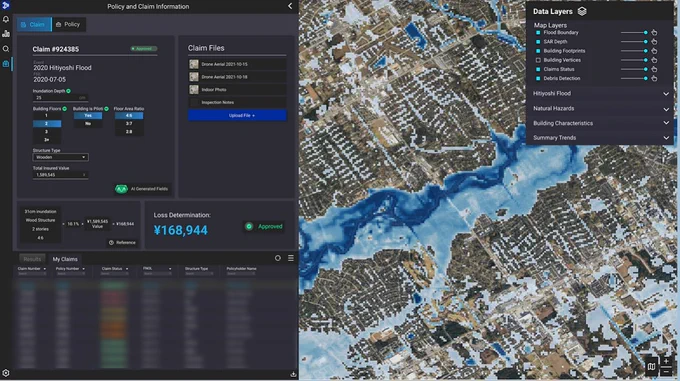
Task: Open settings gear at bottom left
Action: (6, 373)
